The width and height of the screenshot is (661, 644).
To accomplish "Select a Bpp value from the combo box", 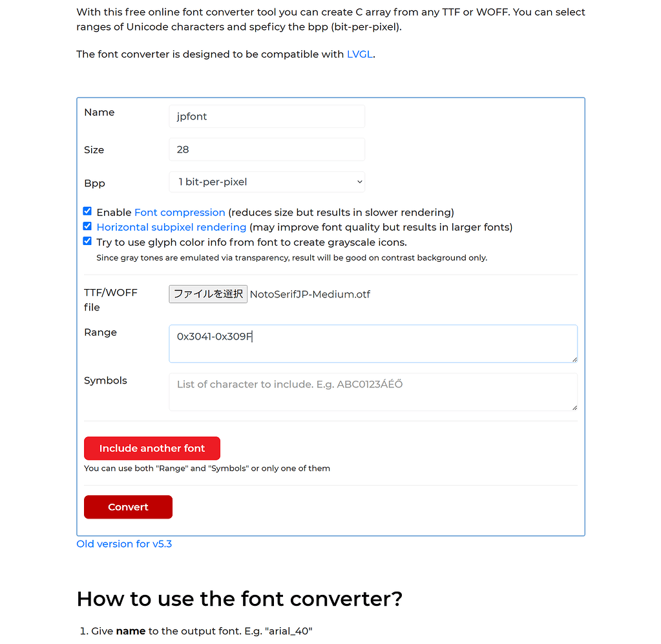I will 266,182.
